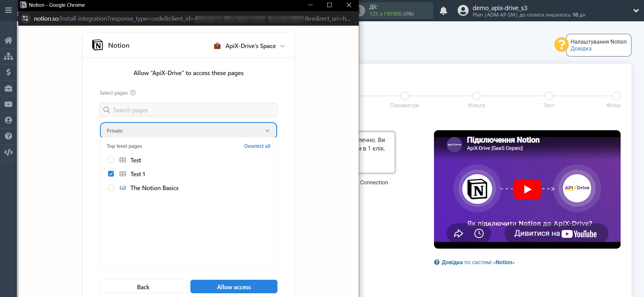Click The Notion Basics book icon
Viewport: 644px width, 297px height.
123,188
